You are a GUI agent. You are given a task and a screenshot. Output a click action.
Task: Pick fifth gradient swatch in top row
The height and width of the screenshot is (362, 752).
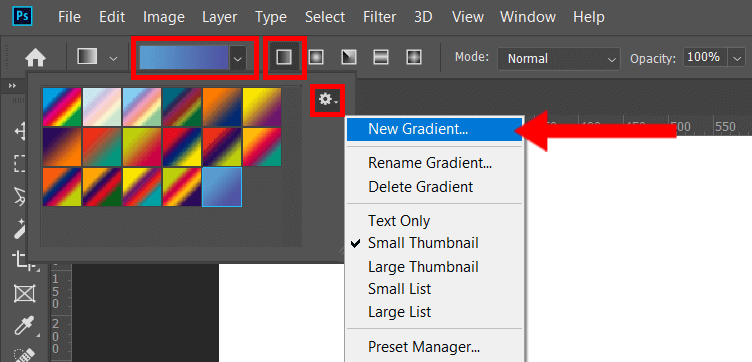(x=222, y=107)
